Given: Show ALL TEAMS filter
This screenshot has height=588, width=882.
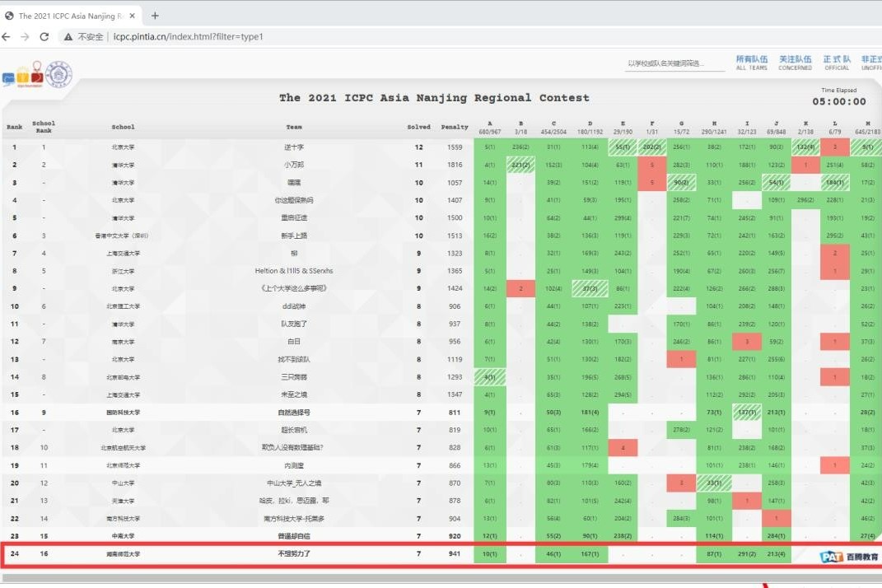Looking at the screenshot, I should click(x=751, y=63).
